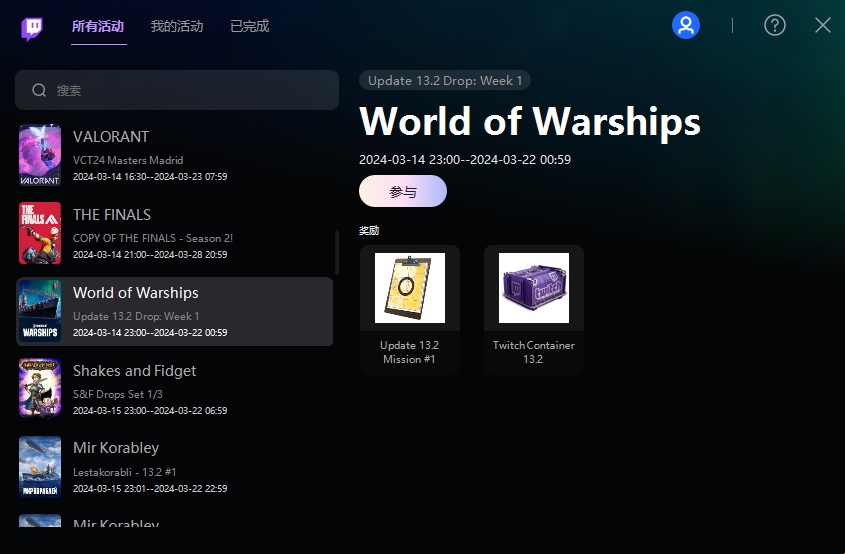The height and width of the screenshot is (554, 845).
Task: Click the Update 13.2 Drop: Week 1 header badge
Action: pyautogui.click(x=445, y=80)
